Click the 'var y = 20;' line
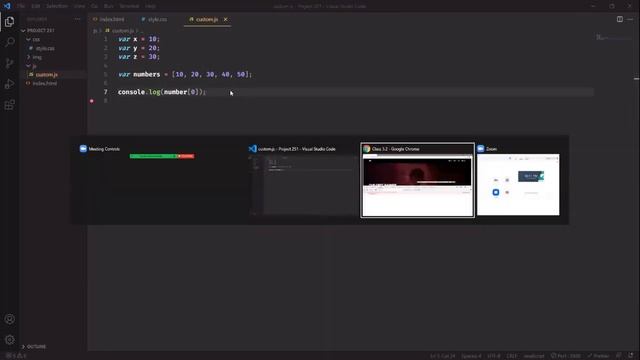The image size is (640, 360). pyautogui.click(x=139, y=48)
